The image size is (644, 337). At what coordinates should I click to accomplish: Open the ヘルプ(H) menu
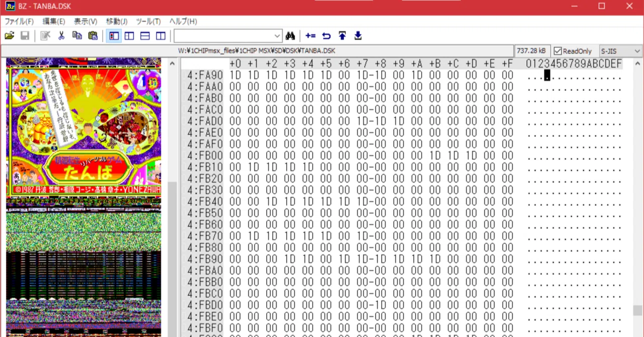183,22
